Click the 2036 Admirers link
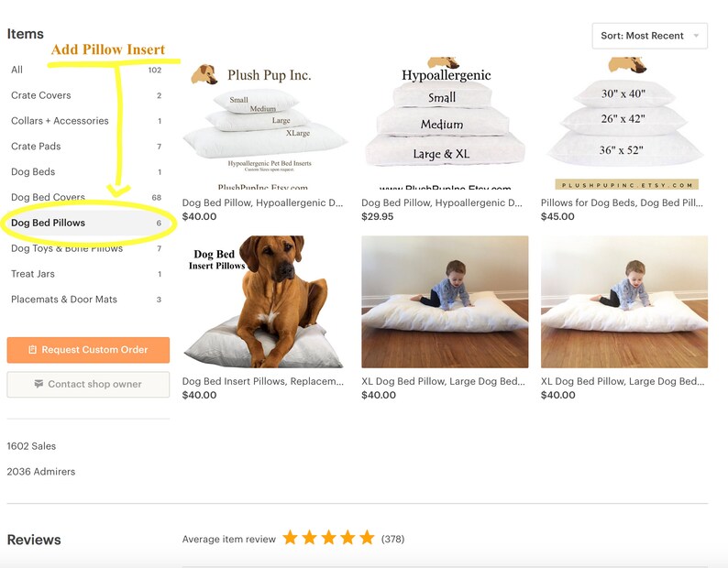The image size is (728, 568). point(41,472)
